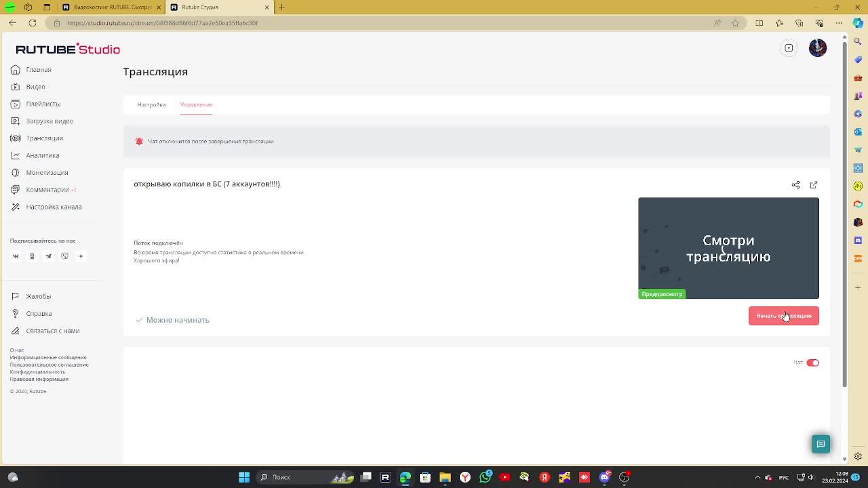Click the share stream icon
Screen dimensions: 868x488
click(x=795, y=184)
